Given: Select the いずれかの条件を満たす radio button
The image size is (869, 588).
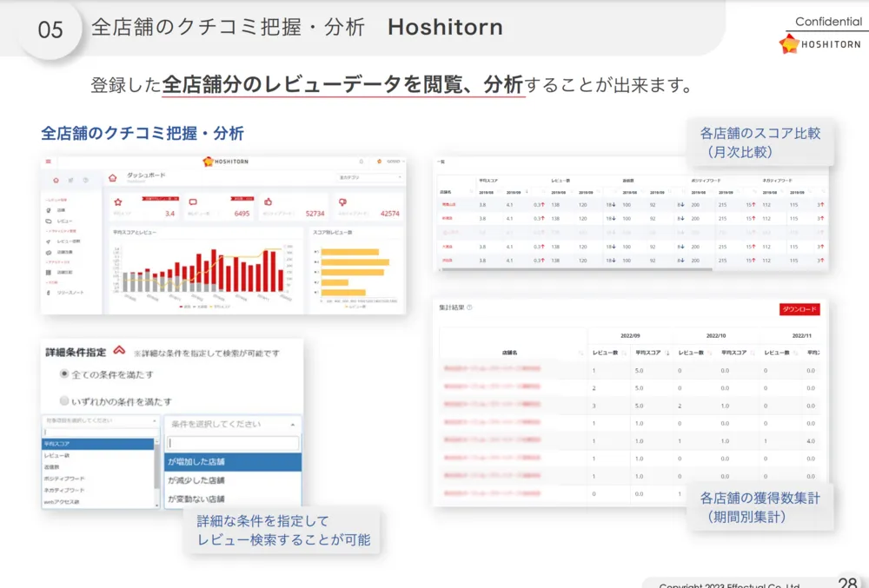Looking at the screenshot, I should coord(64,400).
